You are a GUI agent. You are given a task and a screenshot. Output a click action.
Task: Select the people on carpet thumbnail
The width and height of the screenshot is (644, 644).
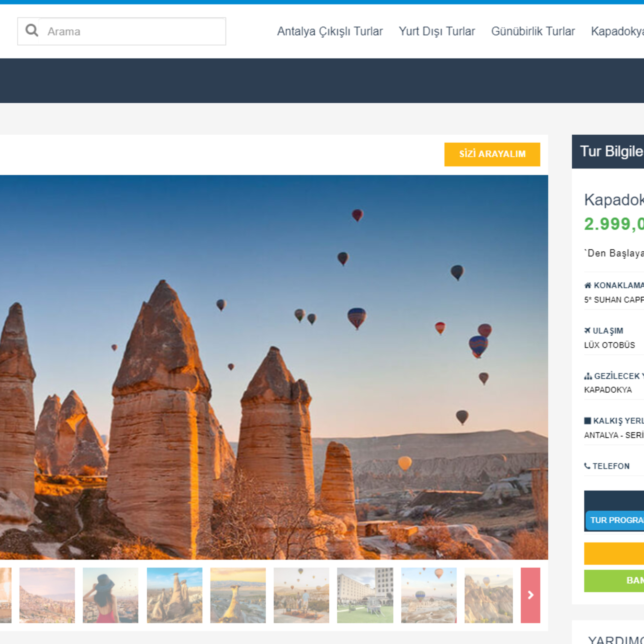301,595
